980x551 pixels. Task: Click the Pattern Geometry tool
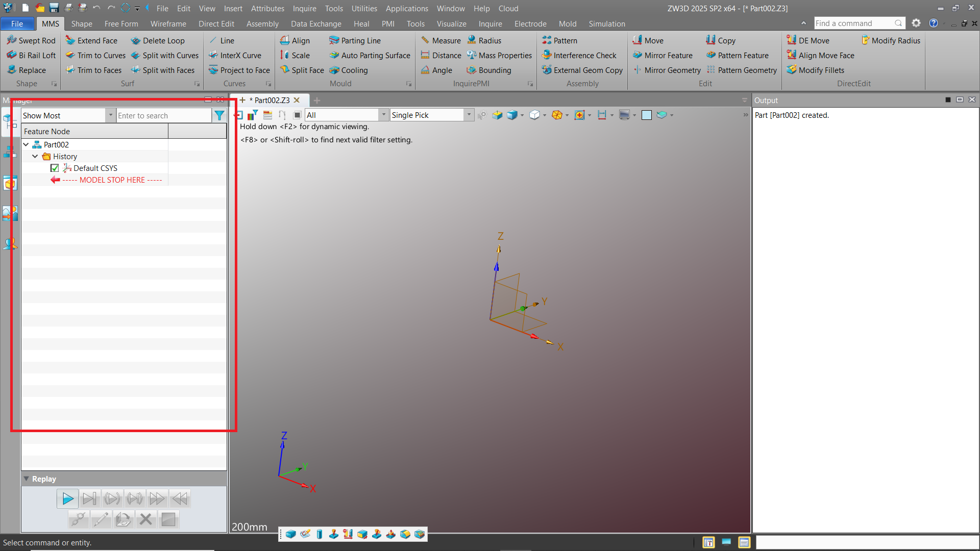point(742,70)
